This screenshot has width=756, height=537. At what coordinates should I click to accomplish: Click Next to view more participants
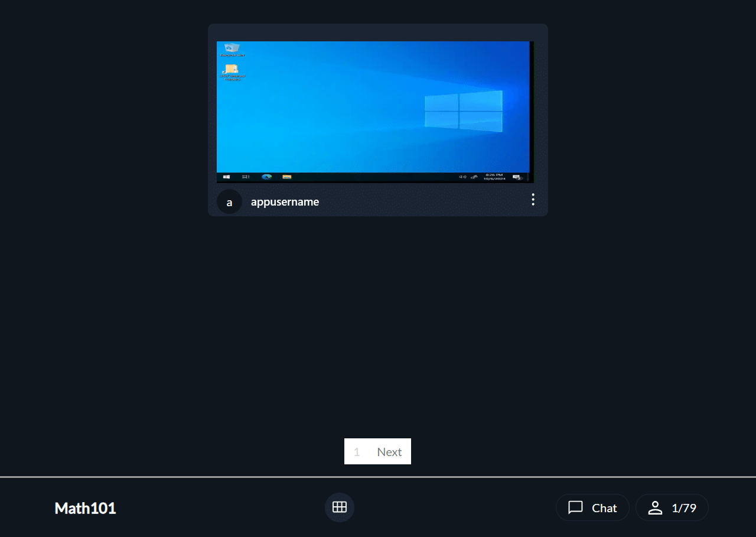pyautogui.click(x=389, y=451)
